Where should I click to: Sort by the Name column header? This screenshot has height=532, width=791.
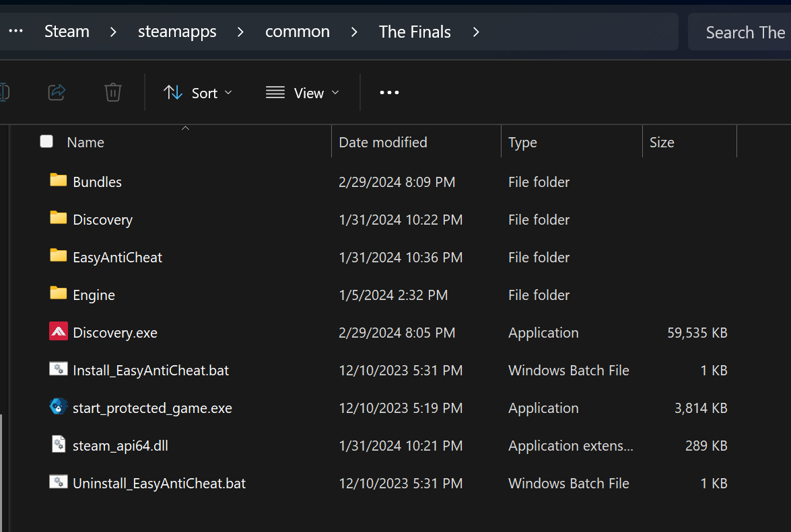[85, 143]
